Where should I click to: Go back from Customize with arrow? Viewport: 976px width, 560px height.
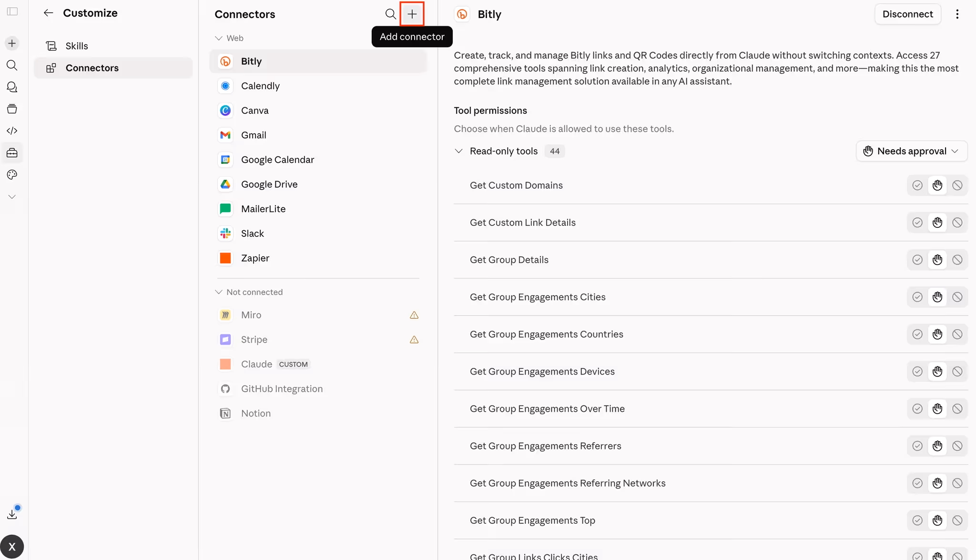(x=48, y=13)
